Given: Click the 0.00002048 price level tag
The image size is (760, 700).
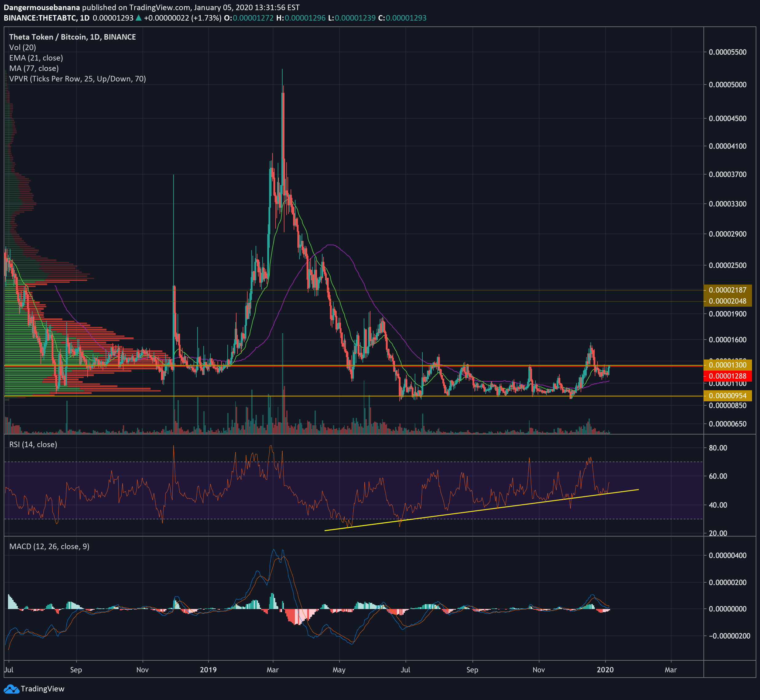Looking at the screenshot, I should 727,301.
